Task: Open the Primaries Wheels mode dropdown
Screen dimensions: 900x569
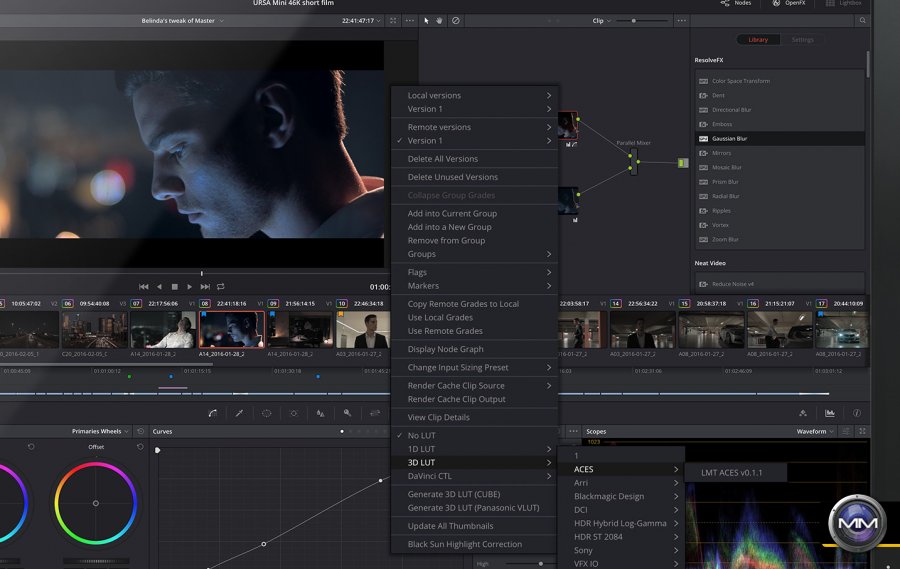Action: tap(100, 431)
